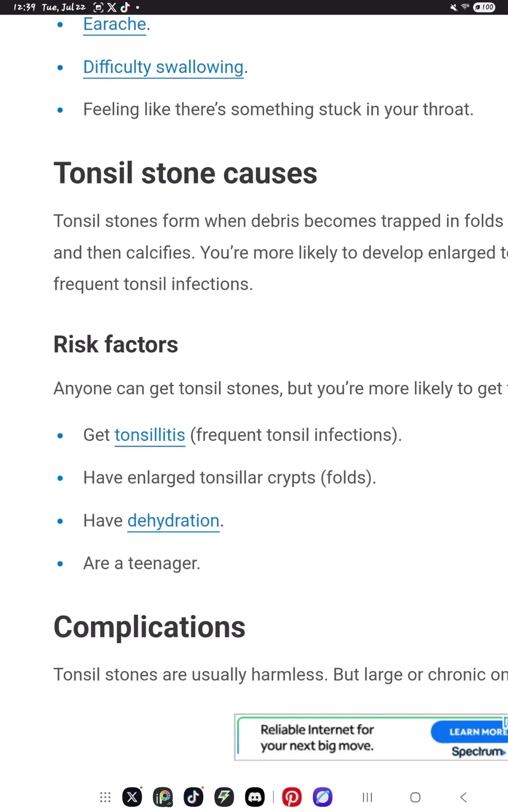Launch TikTok from the dock
Viewport: 508px width, 812px height.
(x=193, y=797)
